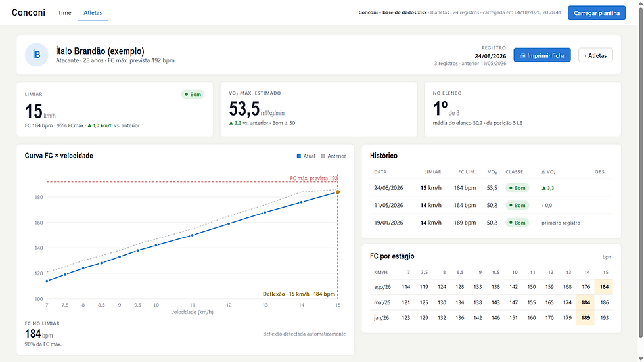Click the blue data point at 13 km/h
The height and width of the screenshot is (362, 644).
pos(265,212)
